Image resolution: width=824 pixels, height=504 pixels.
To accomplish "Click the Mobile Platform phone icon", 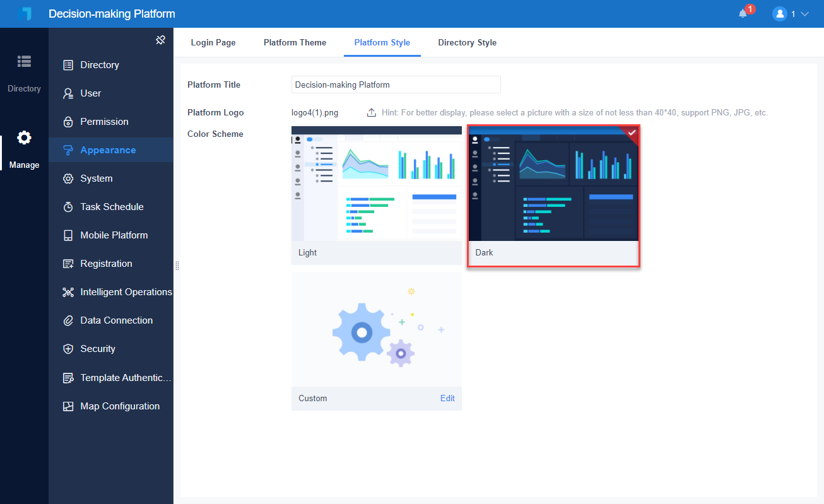I will [x=68, y=235].
